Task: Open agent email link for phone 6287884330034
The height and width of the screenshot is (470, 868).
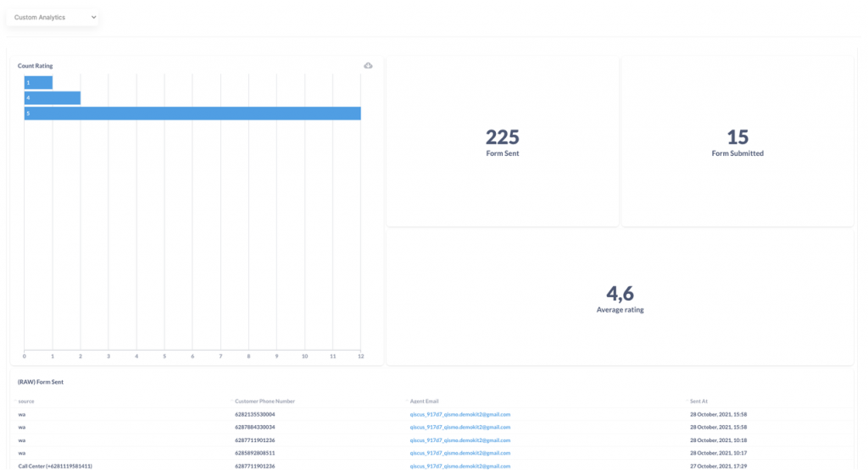Action: pyautogui.click(x=460, y=428)
